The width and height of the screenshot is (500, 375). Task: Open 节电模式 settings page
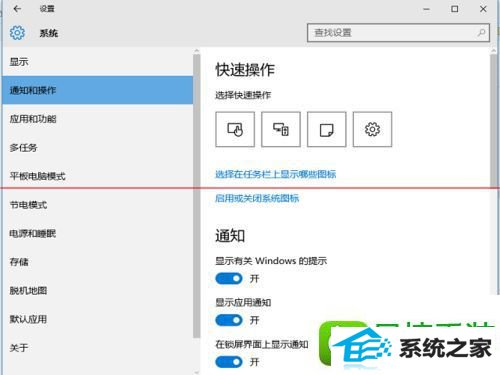click(x=97, y=205)
